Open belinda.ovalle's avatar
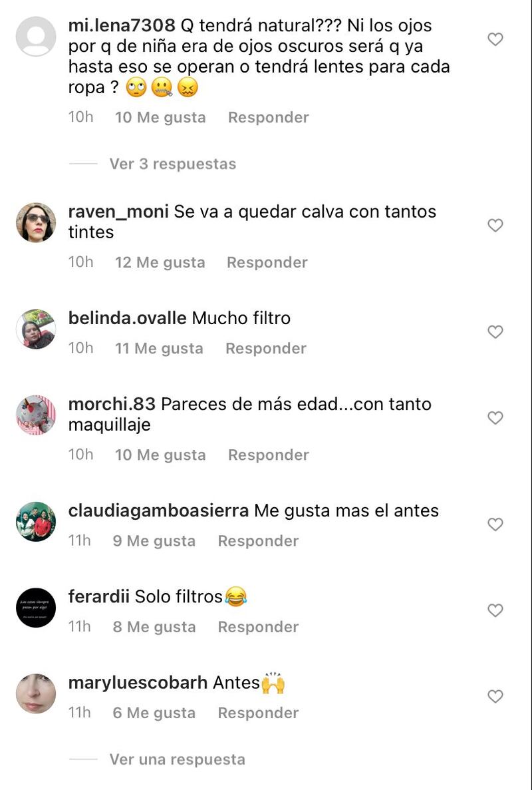This screenshot has height=790, width=532. tap(36, 329)
